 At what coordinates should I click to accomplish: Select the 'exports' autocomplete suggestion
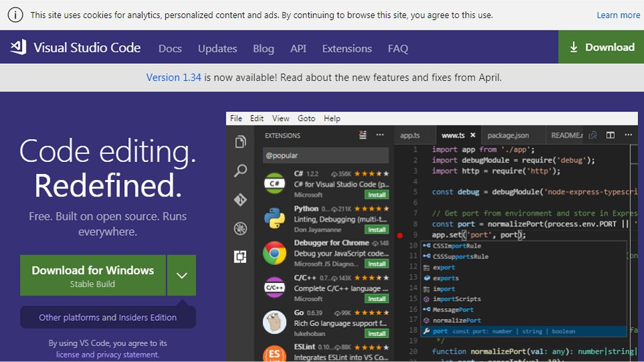(x=524, y=278)
